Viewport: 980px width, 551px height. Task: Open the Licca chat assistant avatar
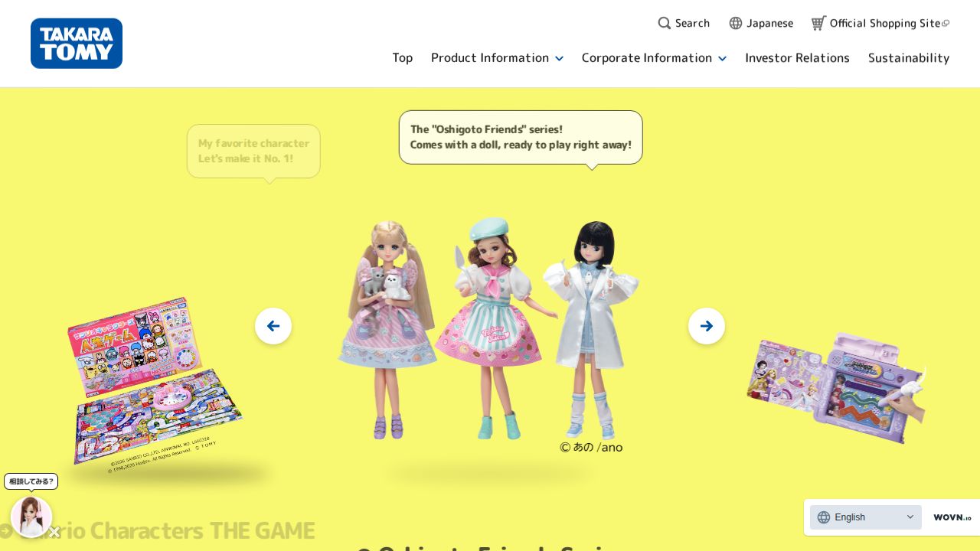(x=31, y=517)
